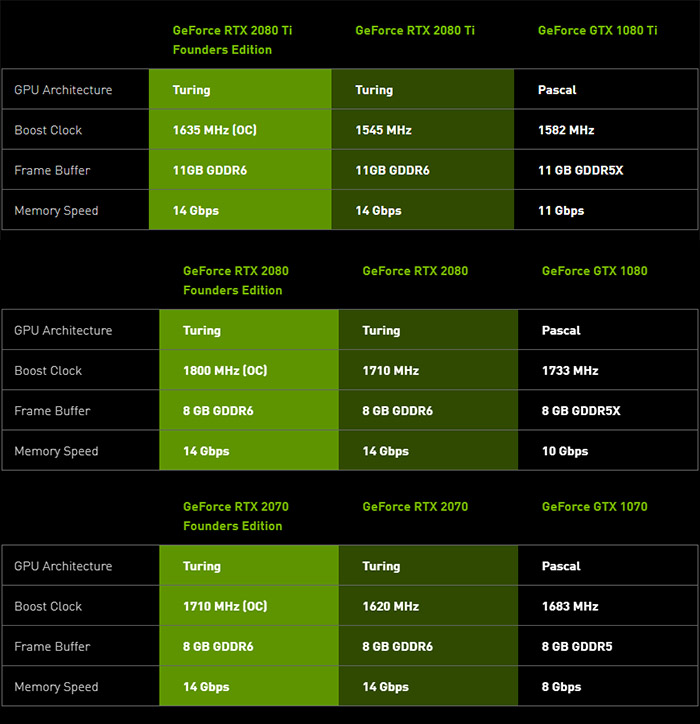The width and height of the screenshot is (700, 724).
Task: Click Memory Speed label in the 2080 Ti table
Action: pos(56,211)
